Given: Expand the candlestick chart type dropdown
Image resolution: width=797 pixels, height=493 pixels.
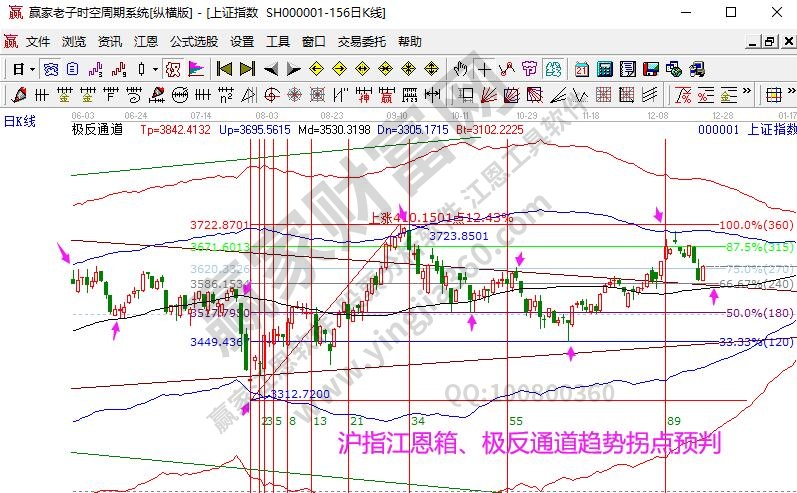Looking at the screenshot, I should (x=154, y=69).
